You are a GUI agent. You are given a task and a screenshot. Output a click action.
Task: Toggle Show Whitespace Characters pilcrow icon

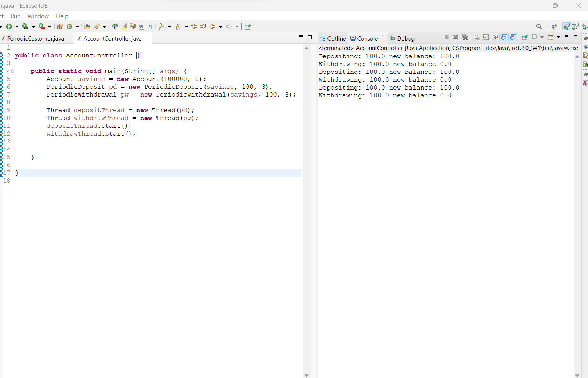click(x=150, y=27)
